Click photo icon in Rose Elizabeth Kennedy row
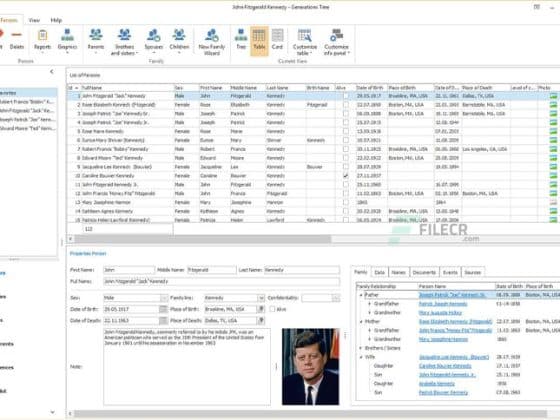Viewport: 560px width, 420px height. click(553, 105)
